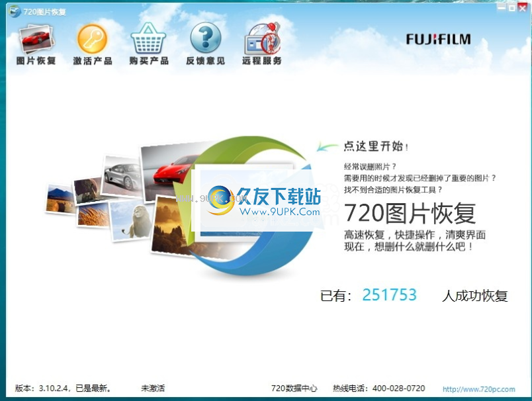Screen dimensions: 532x401
Task: Click the 720图片恢复 window title text
Action: click(44, 12)
